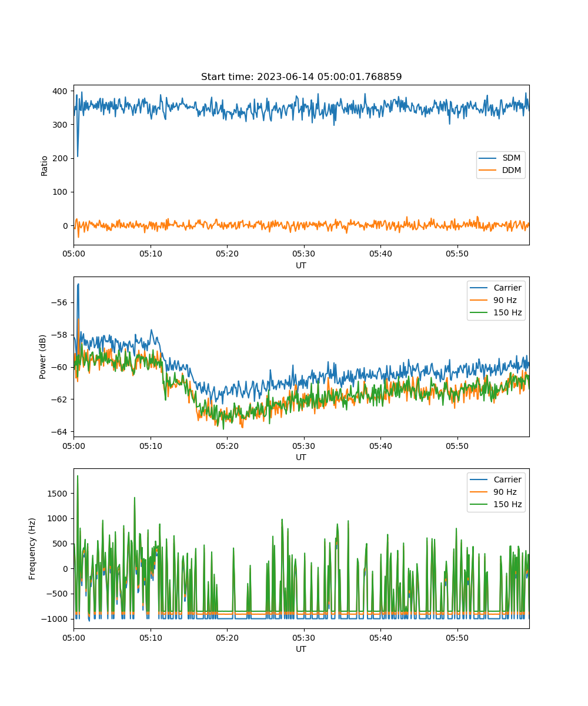
Task: Click the 05:20 time tick under the Frequency plot
Action: pos(227,638)
